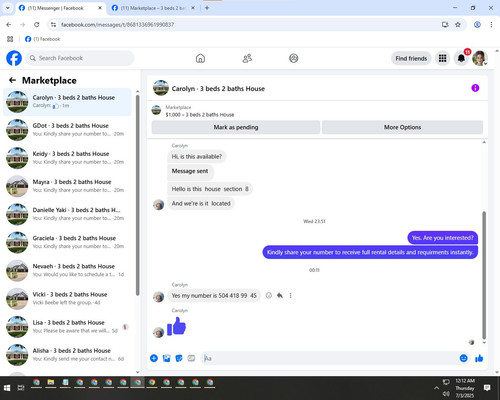
Task: Open the Home feed icon
Action: (200, 58)
